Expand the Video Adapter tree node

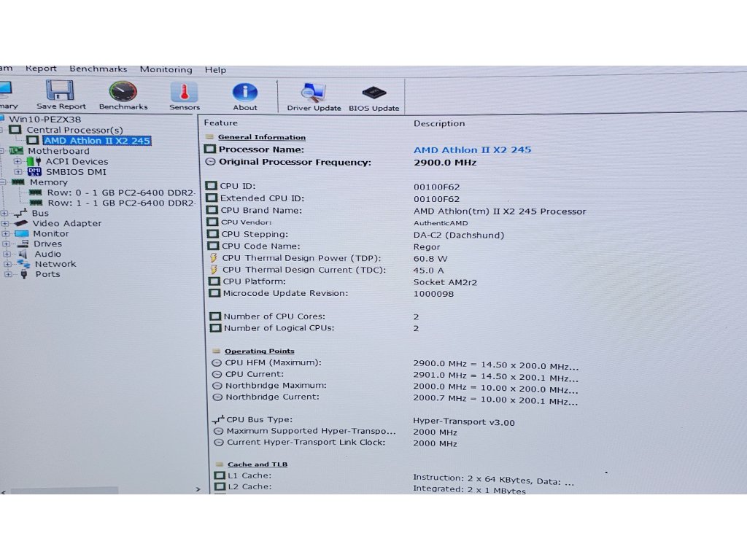point(5,223)
